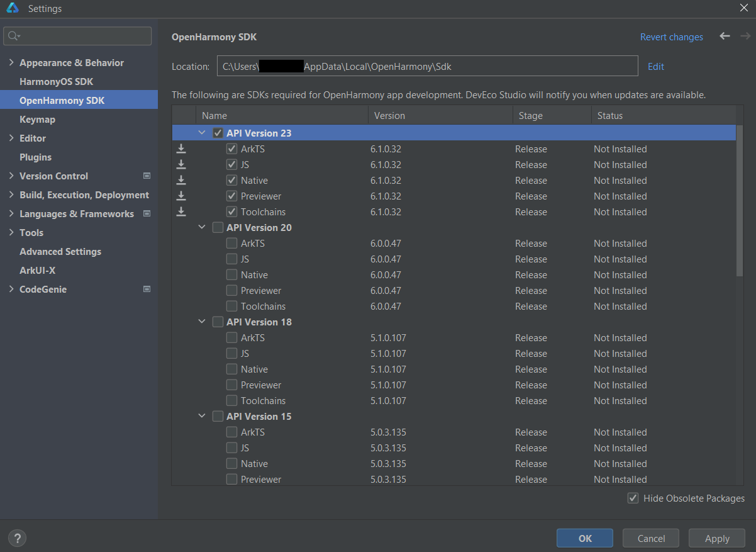756x552 pixels.
Task: Click the download icon beside Toolchains 6.1.0.32
Action: tap(181, 211)
